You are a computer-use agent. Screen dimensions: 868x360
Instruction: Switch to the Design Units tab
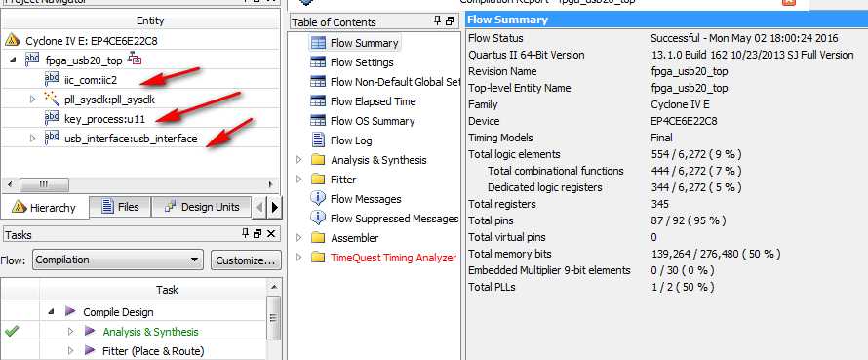(202, 207)
